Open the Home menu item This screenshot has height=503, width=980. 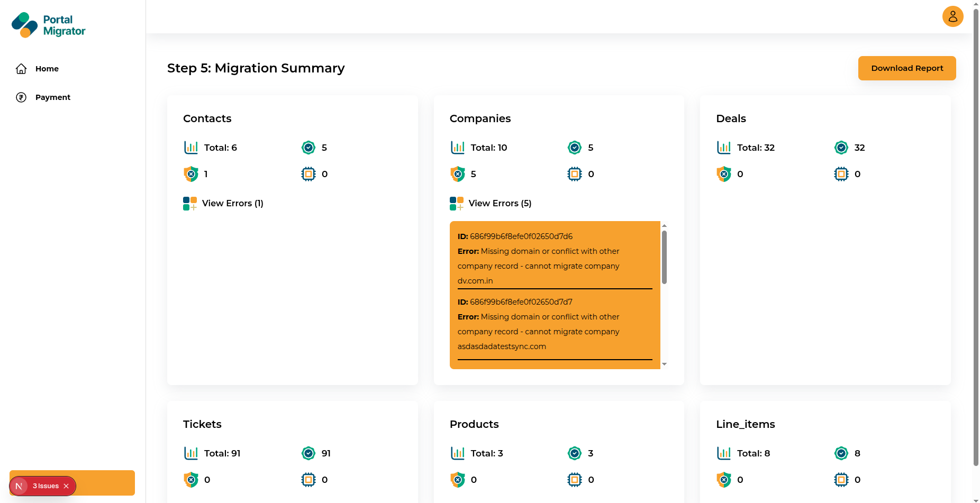click(x=47, y=69)
